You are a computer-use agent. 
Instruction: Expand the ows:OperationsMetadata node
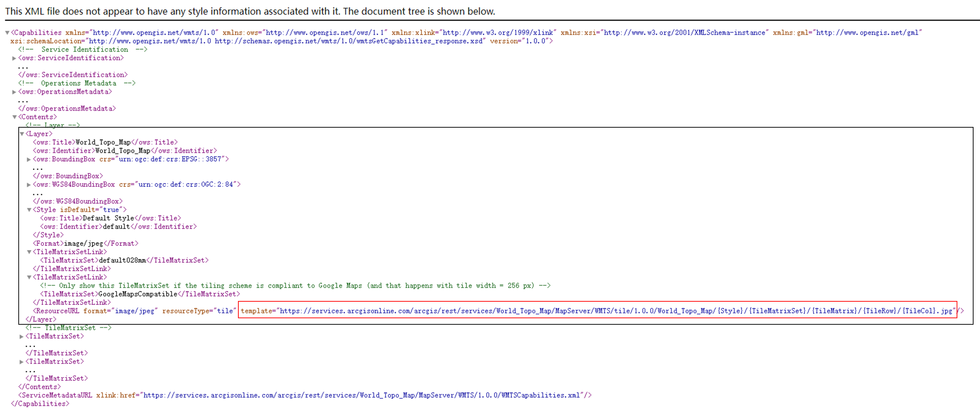coord(14,92)
